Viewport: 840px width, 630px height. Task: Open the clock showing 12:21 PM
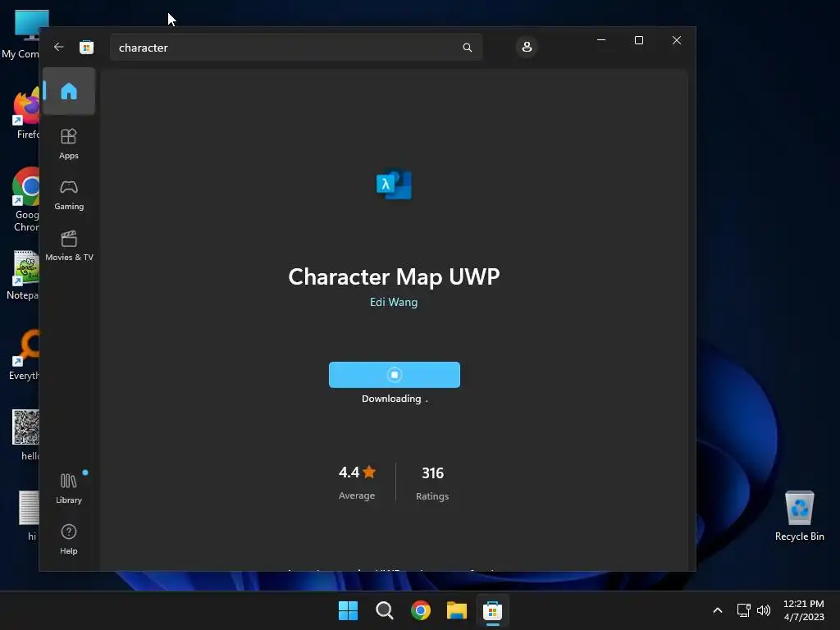pos(804,610)
